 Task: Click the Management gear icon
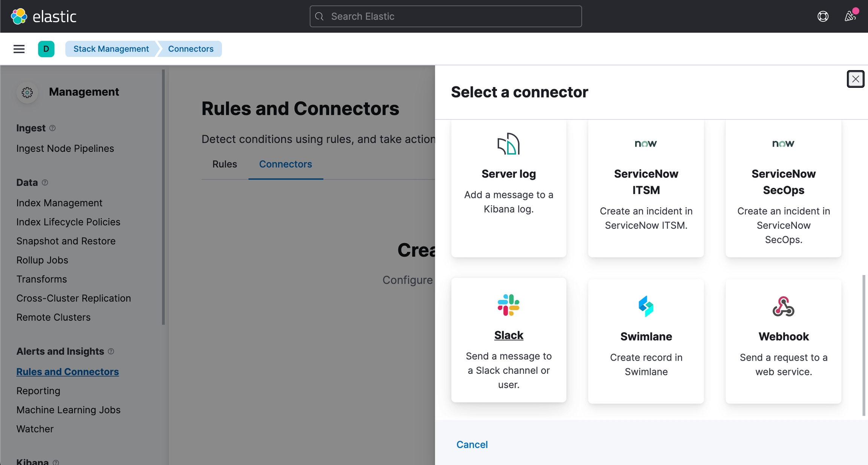coord(27,92)
